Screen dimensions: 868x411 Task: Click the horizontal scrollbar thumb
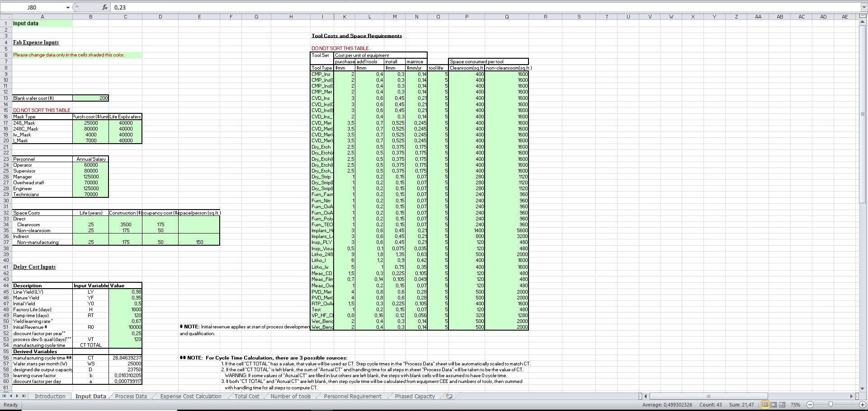(x=708, y=397)
